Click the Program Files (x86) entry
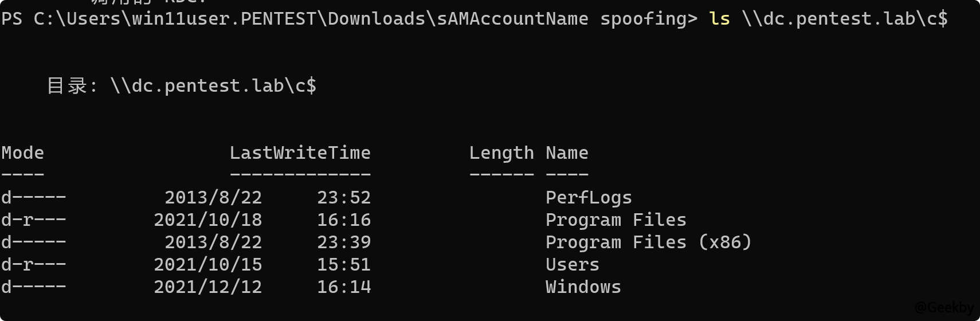Screen dimensions: 980x321 point(648,242)
